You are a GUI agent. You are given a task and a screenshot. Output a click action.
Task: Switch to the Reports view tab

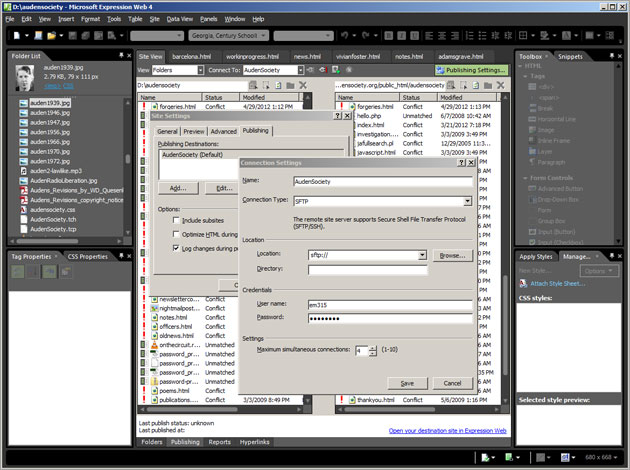pos(219,442)
